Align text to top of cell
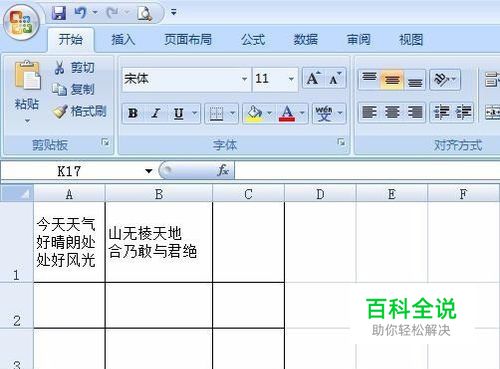 coord(369,79)
